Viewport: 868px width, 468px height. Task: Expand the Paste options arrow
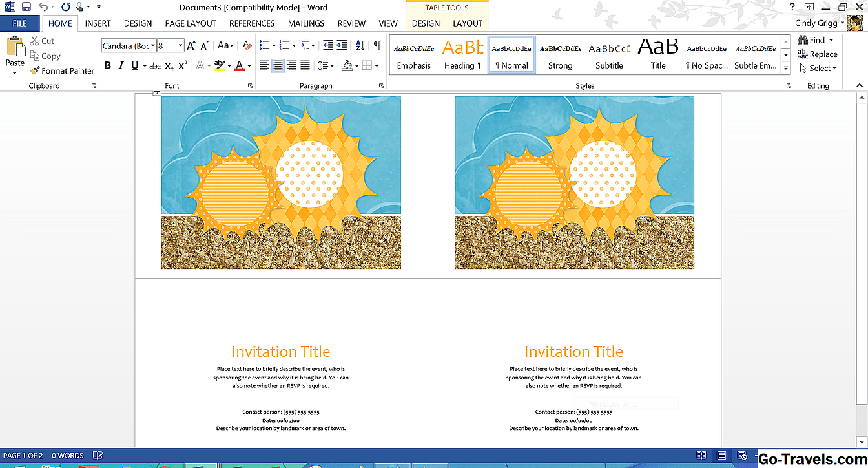(x=15, y=73)
